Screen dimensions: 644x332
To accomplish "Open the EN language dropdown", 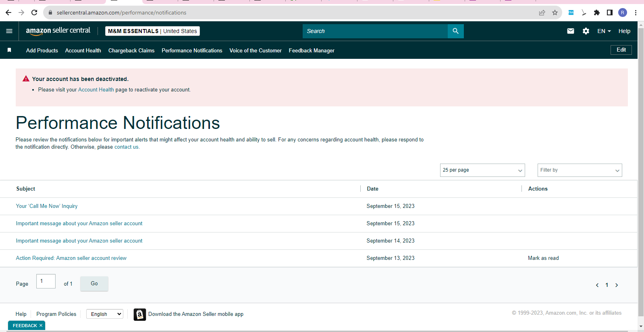I will 604,31.
